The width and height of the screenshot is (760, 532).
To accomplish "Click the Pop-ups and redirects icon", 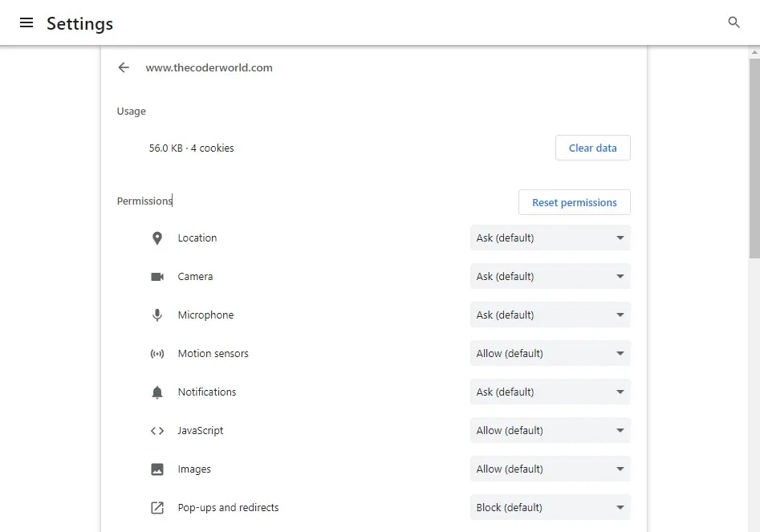I will [157, 508].
